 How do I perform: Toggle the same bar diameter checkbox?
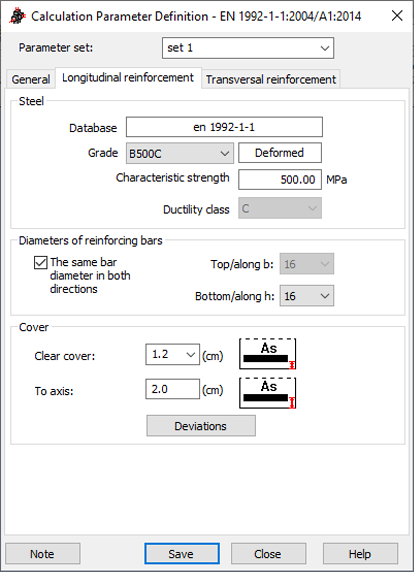coord(40,262)
